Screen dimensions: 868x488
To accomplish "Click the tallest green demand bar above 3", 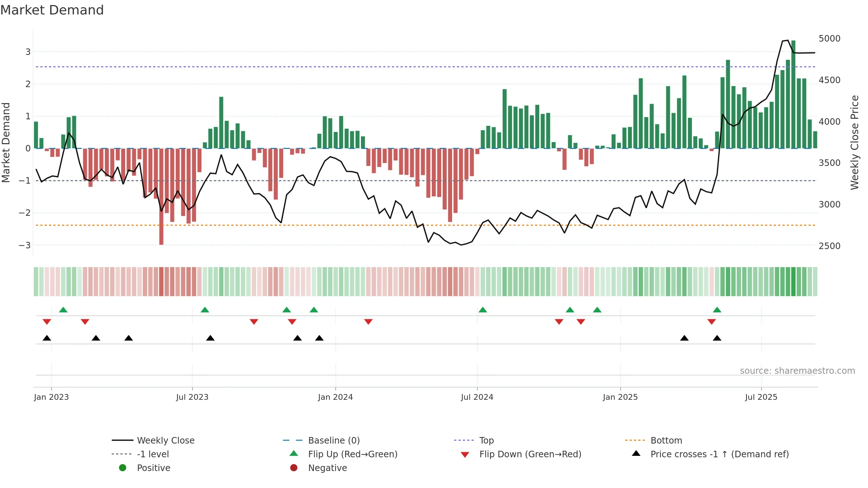I will click(793, 94).
